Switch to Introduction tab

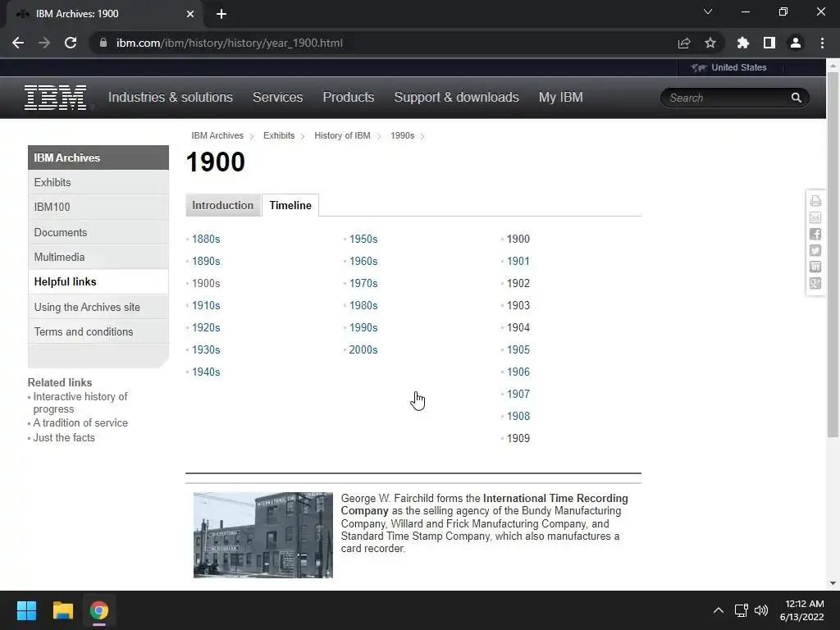[223, 205]
